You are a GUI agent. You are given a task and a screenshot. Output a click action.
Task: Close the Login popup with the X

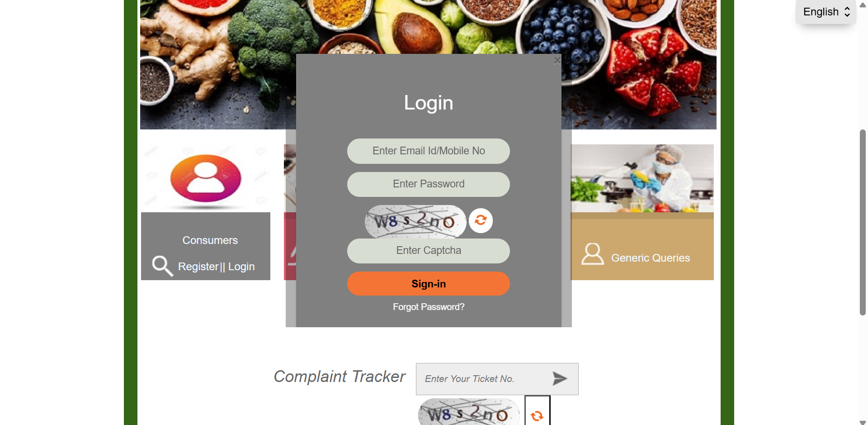[x=557, y=60]
